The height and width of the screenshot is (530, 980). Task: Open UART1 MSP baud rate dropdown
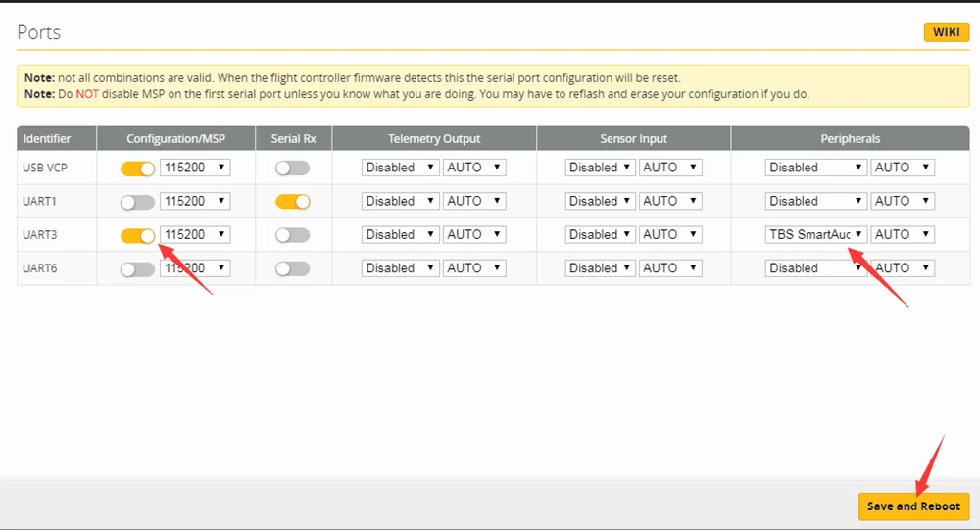coord(195,201)
